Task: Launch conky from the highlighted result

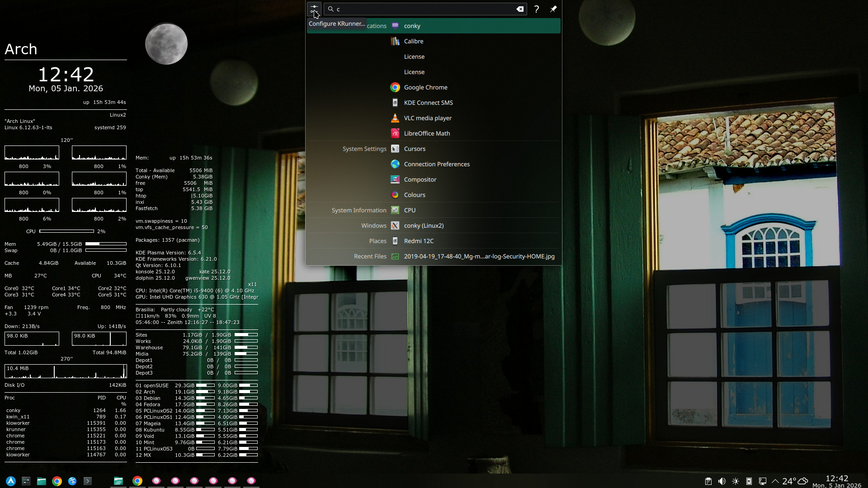Action: click(412, 26)
